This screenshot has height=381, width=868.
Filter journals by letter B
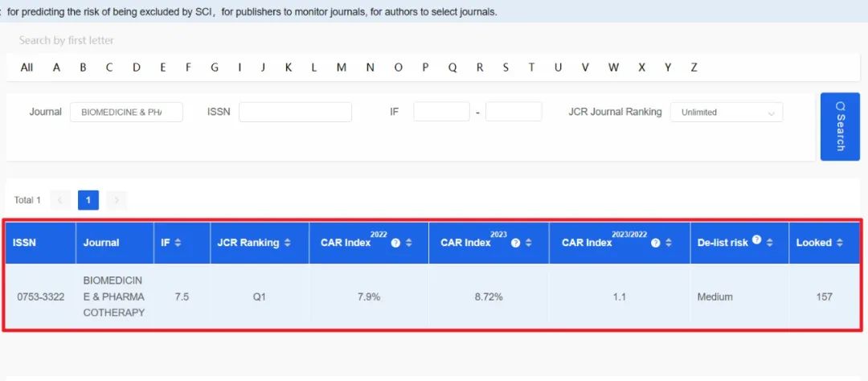tap(83, 68)
